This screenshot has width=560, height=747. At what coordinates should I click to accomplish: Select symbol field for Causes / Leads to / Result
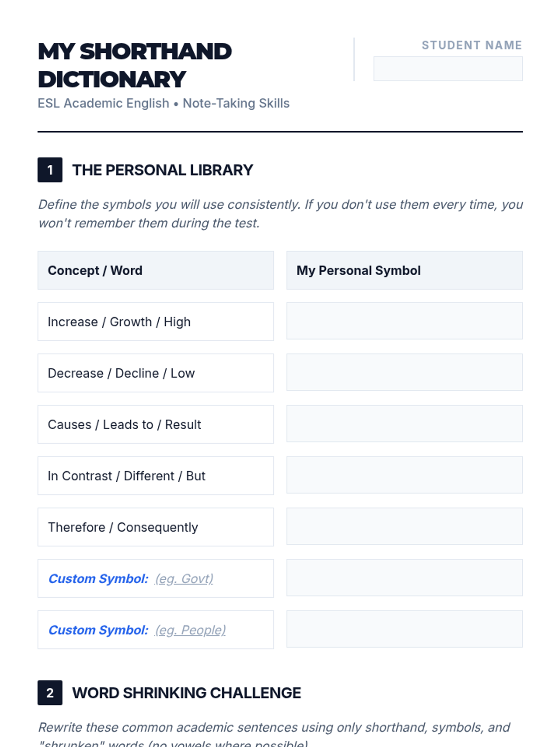coord(404,423)
